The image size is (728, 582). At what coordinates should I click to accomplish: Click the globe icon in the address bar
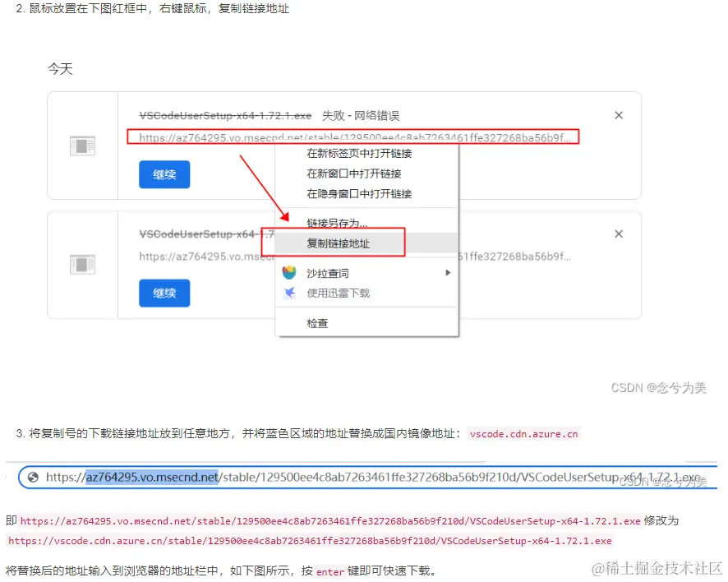pyautogui.click(x=33, y=477)
